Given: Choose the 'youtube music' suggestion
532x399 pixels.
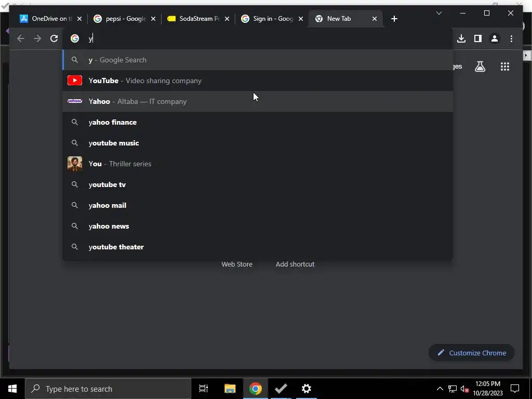Looking at the screenshot, I should click(x=258, y=143).
